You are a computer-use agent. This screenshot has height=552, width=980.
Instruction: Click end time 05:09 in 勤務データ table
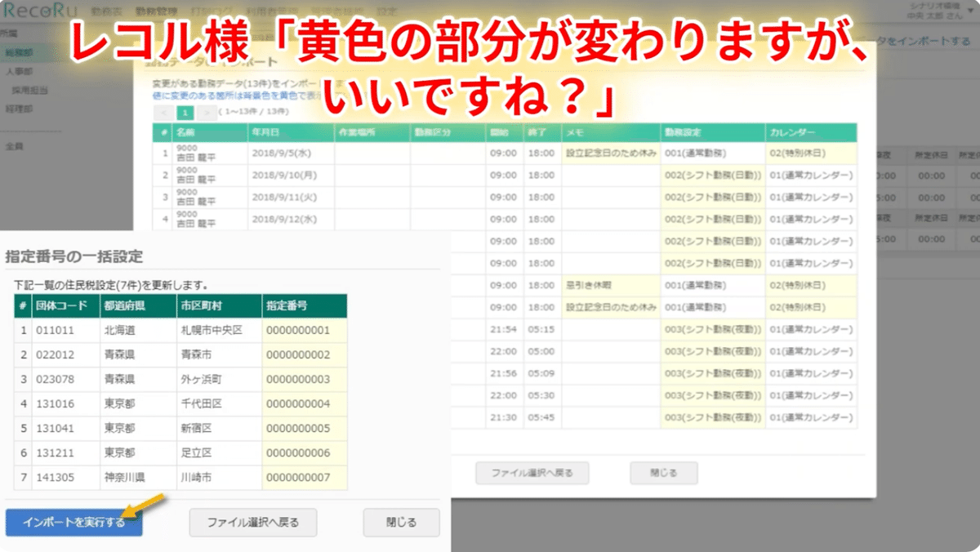[541, 373]
